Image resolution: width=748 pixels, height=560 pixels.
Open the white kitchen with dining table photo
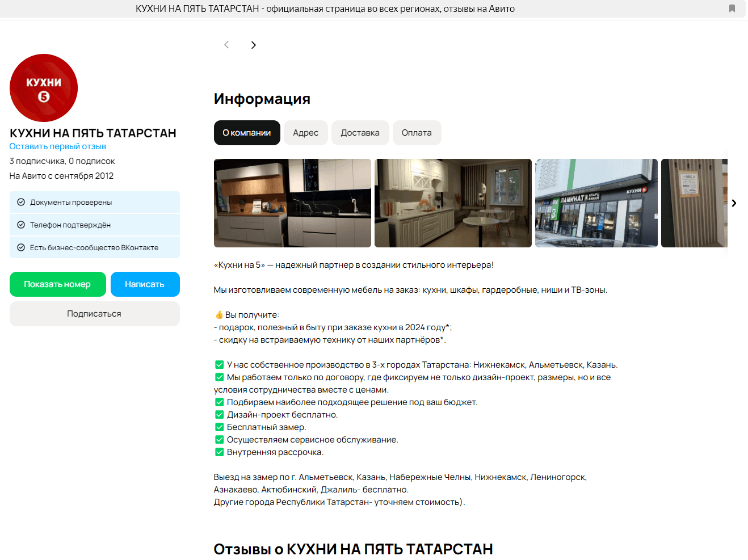[x=453, y=203]
